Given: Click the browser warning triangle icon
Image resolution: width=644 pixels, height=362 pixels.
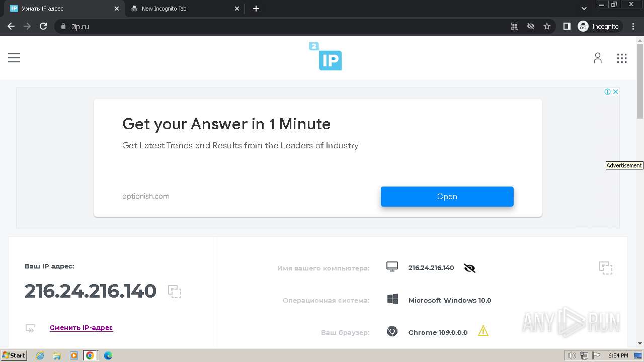Looking at the screenshot, I should pos(483,331).
